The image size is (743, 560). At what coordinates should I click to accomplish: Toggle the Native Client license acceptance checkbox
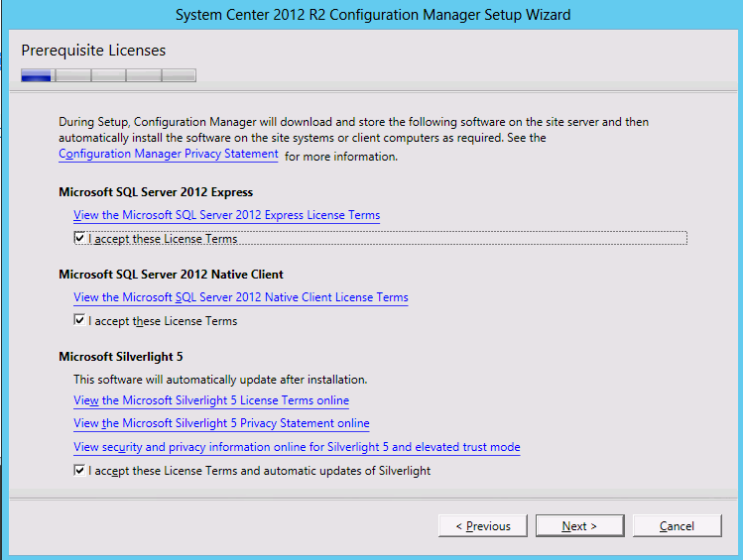(x=79, y=320)
